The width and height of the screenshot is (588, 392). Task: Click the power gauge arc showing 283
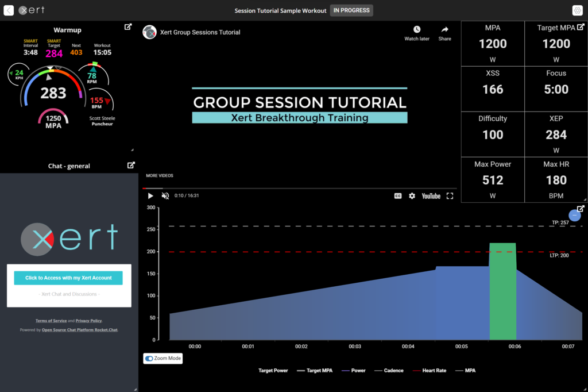pos(53,86)
